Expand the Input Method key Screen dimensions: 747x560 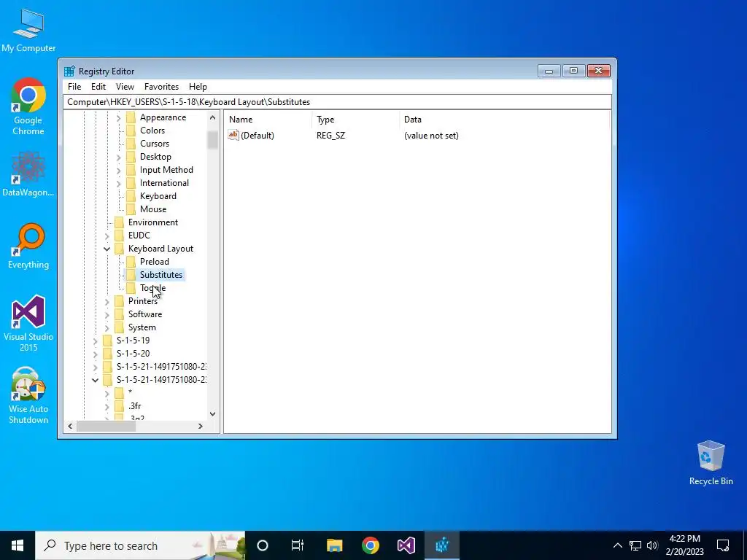119,170
